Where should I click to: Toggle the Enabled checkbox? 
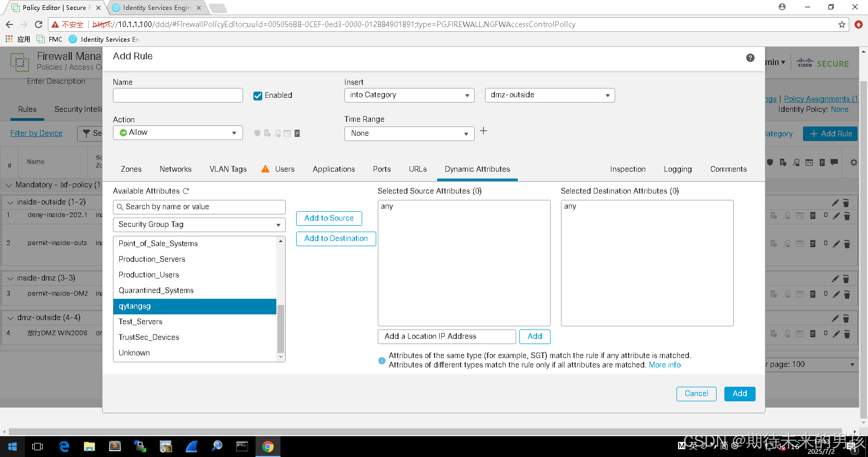pyautogui.click(x=258, y=96)
